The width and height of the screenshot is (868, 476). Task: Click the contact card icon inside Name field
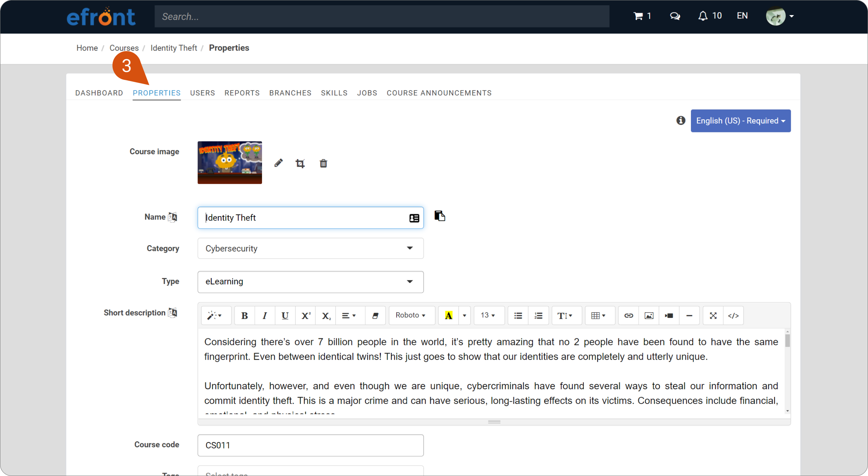coord(414,218)
